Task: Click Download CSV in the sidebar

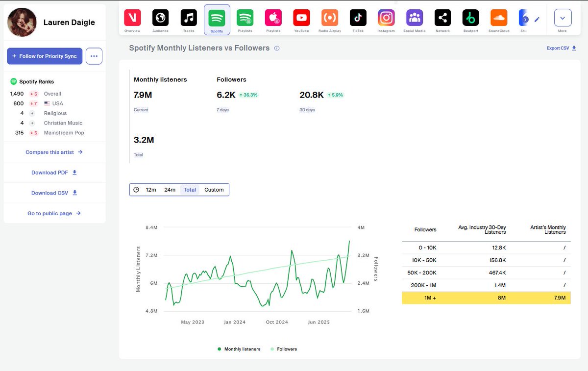Action: 54,193
